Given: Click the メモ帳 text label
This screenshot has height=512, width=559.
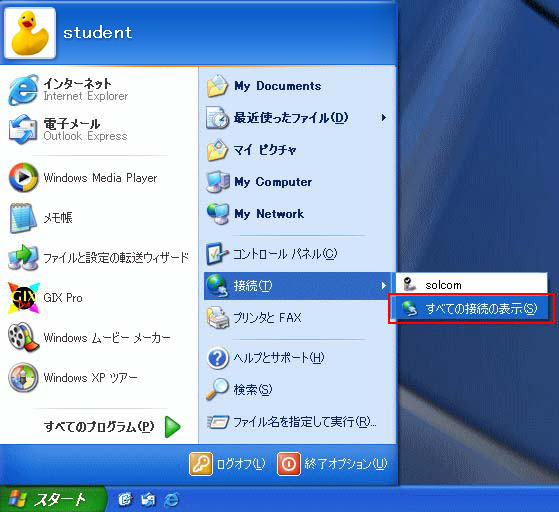Looking at the screenshot, I should coord(58,217).
